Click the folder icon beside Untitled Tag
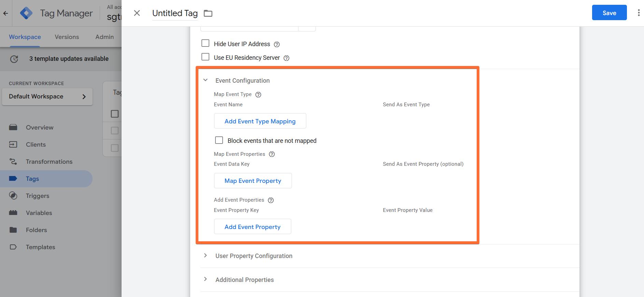This screenshot has height=297, width=644. pos(208,13)
